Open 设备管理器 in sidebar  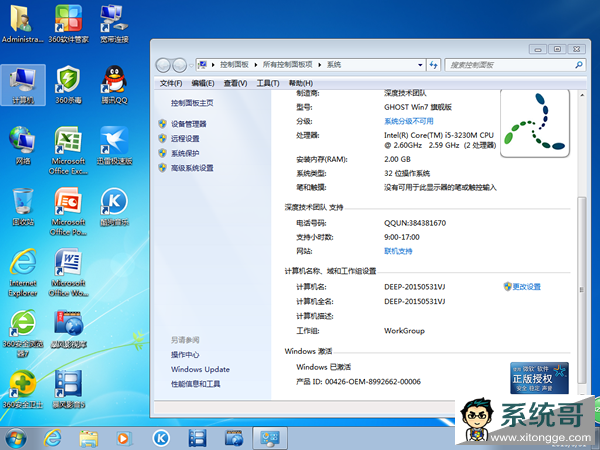[x=188, y=124]
